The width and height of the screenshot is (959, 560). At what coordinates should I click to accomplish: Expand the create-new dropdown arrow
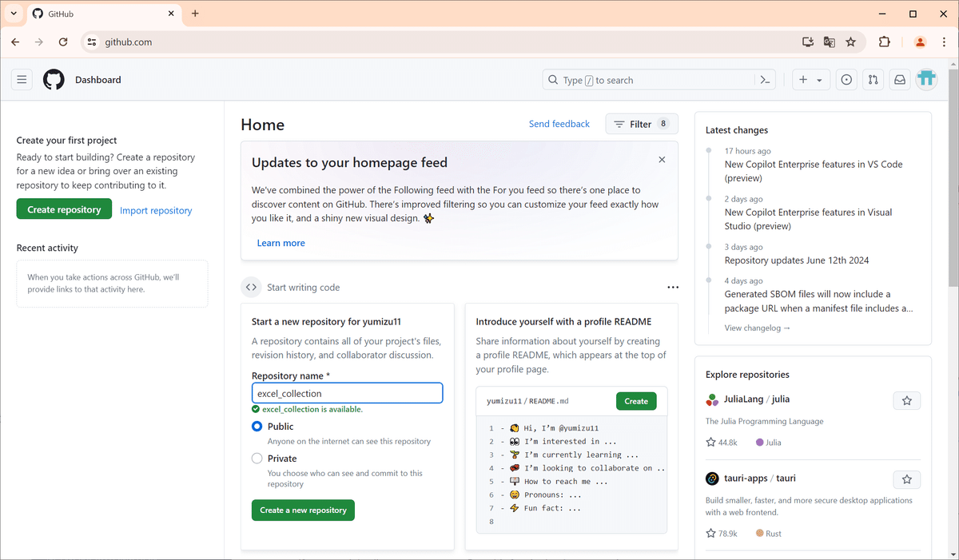(x=819, y=81)
